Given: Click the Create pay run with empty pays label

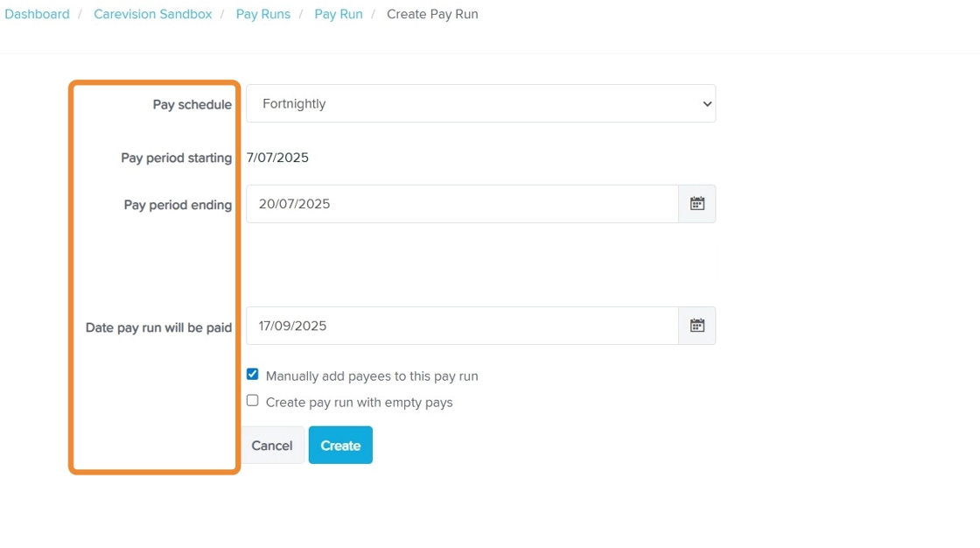Looking at the screenshot, I should 360,403.
